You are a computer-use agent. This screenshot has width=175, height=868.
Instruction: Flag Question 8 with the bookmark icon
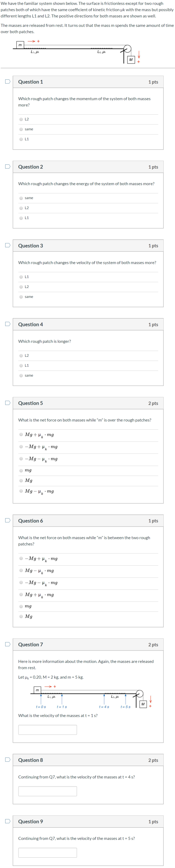click(7, 760)
